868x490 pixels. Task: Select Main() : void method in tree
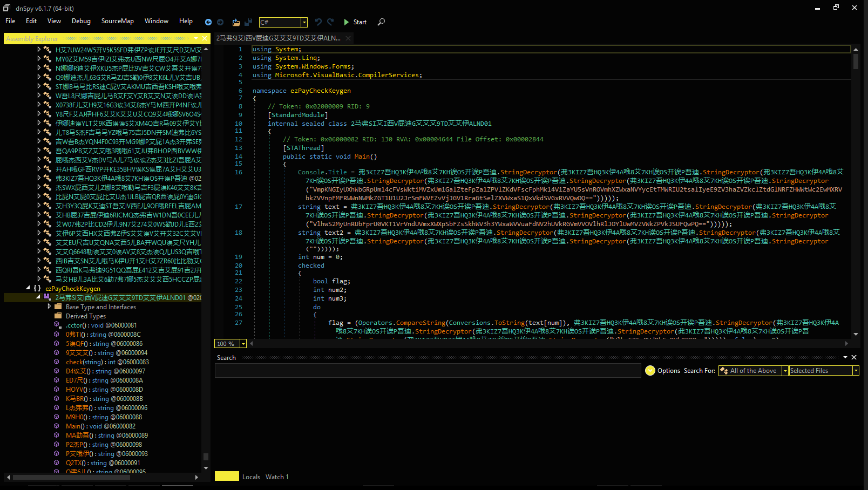pyautogui.click(x=100, y=426)
